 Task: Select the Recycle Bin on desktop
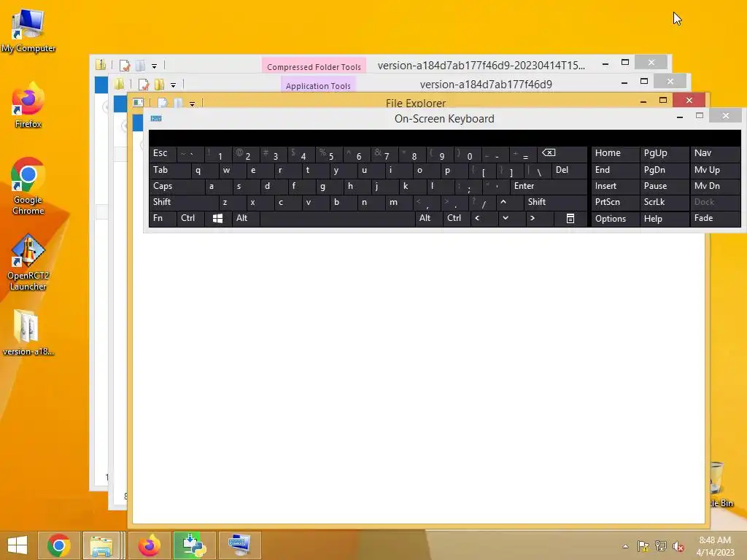(x=719, y=484)
